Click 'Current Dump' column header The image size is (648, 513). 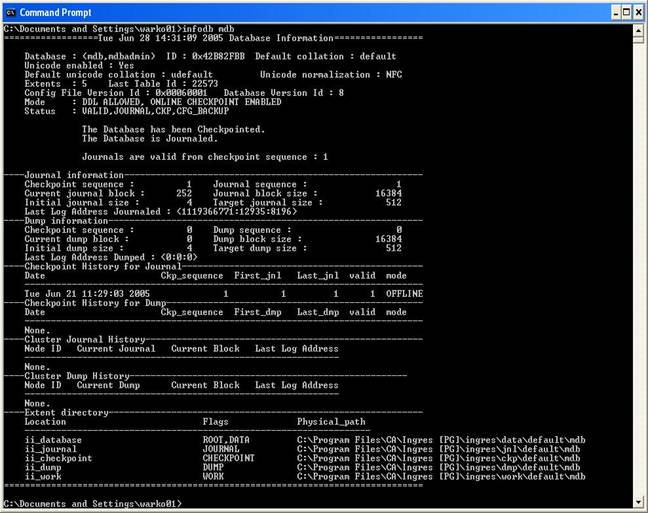tap(108, 385)
